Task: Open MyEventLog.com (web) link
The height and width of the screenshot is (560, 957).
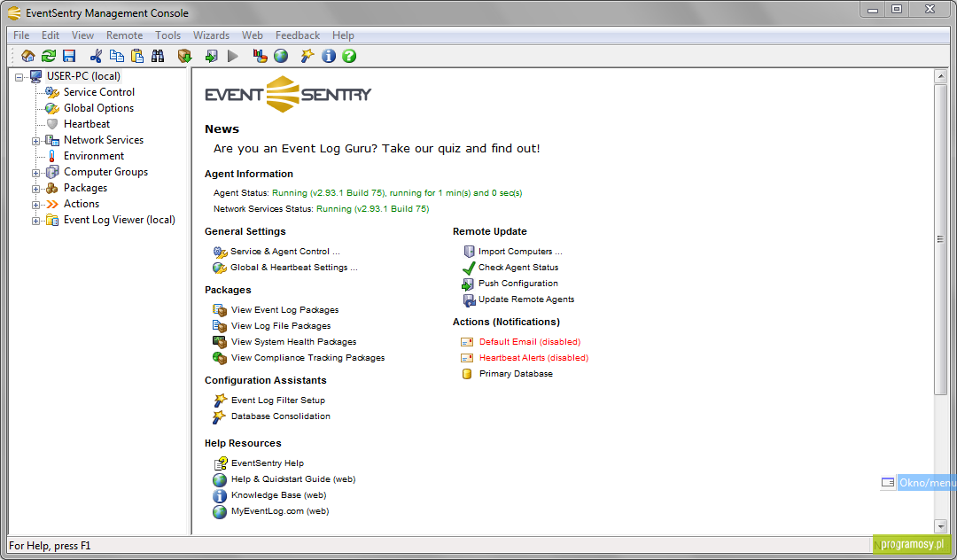Action: point(279,510)
